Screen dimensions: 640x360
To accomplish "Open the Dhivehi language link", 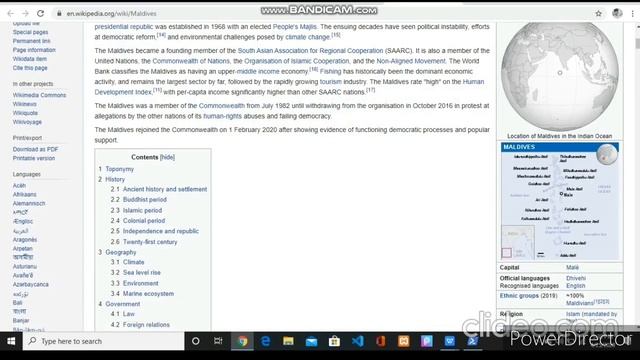I will pos(576,278).
